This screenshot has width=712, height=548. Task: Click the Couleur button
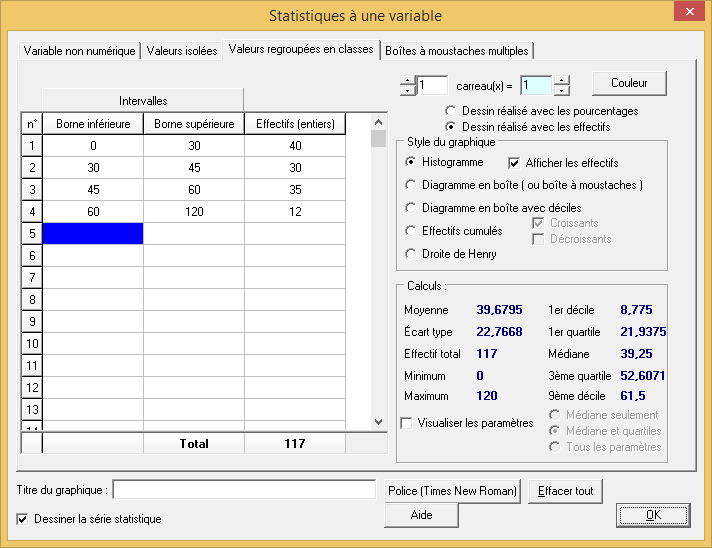click(629, 83)
